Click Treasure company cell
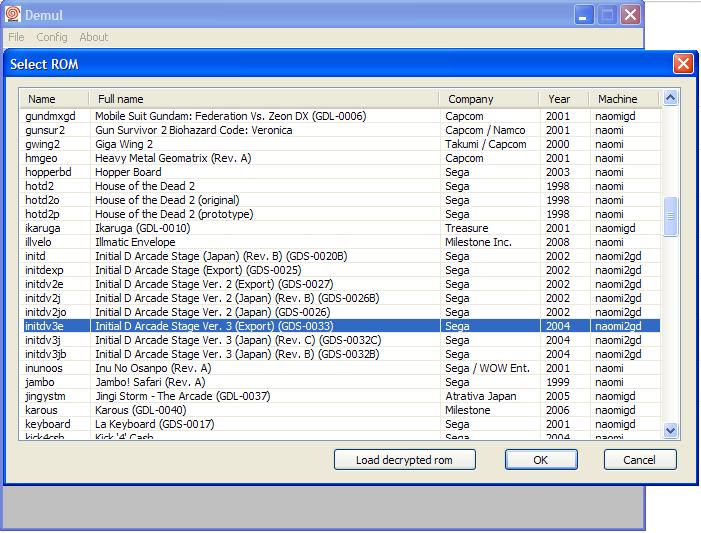The height and width of the screenshot is (533, 701). [x=467, y=228]
